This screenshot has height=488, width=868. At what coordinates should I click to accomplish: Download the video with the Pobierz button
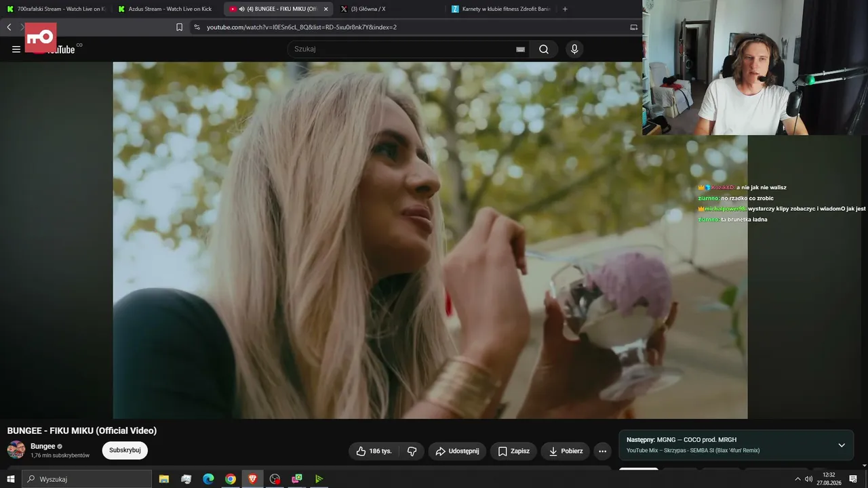[566, 451]
